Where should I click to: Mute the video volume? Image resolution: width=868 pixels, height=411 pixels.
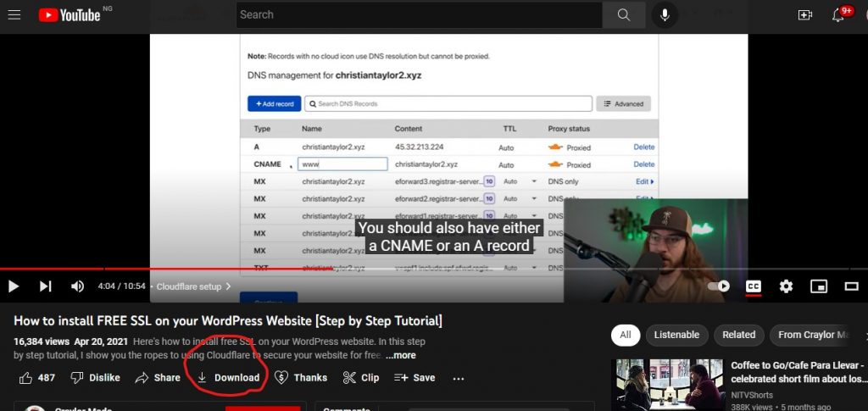[77, 286]
